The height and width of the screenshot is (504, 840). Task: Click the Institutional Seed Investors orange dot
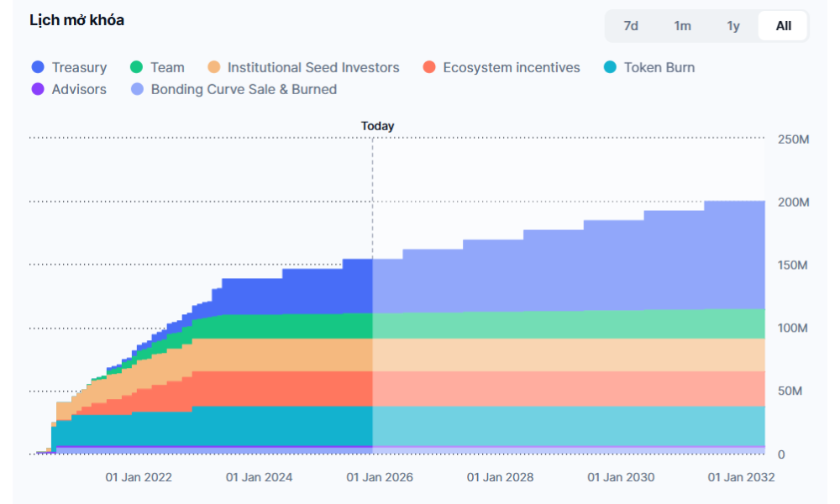point(214,67)
